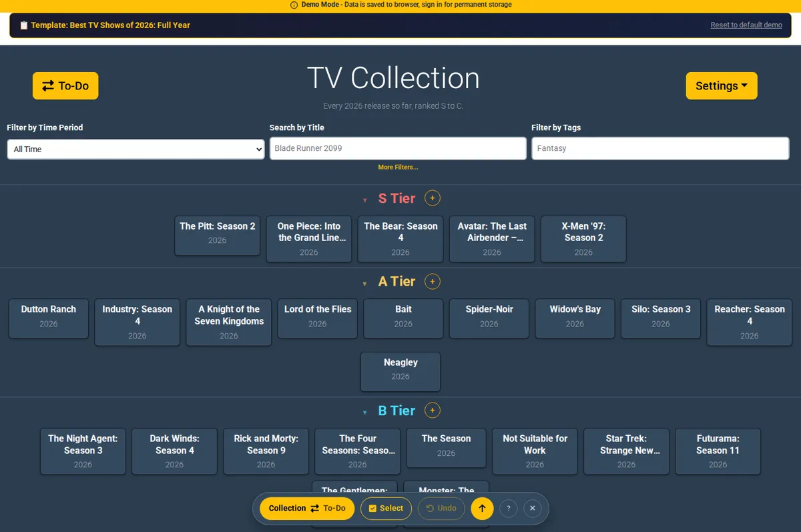
Task: Collapse the B Tier section
Action: click(x=365, y=412)
